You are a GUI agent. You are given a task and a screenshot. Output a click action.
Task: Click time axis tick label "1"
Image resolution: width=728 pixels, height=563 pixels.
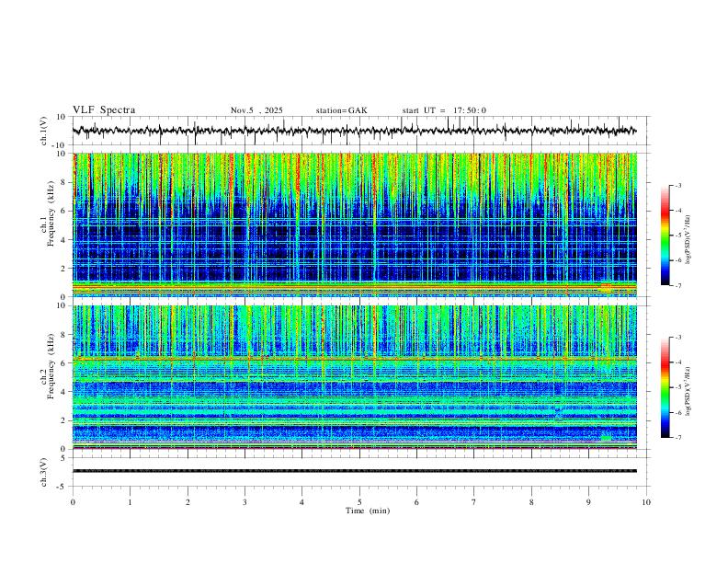click(130, 502)
